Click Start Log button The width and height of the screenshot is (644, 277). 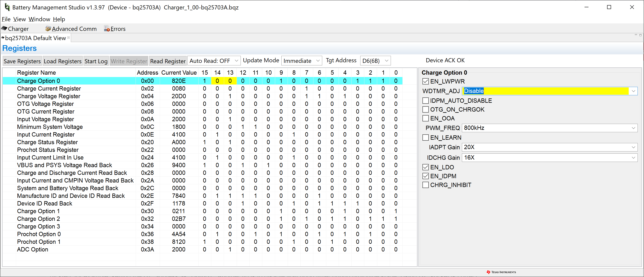tap(96, 61)
